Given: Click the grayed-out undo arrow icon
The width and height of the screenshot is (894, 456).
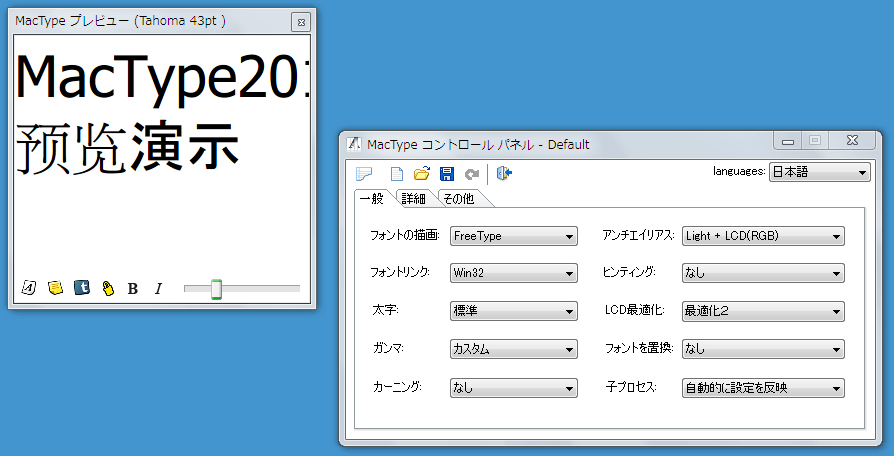Looking at the screenshot, I should point(472,174).
